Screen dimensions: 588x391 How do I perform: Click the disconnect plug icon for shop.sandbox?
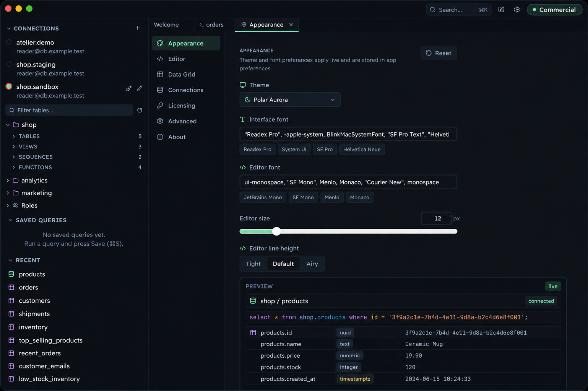pyautogui.click(x=129, y=88)
